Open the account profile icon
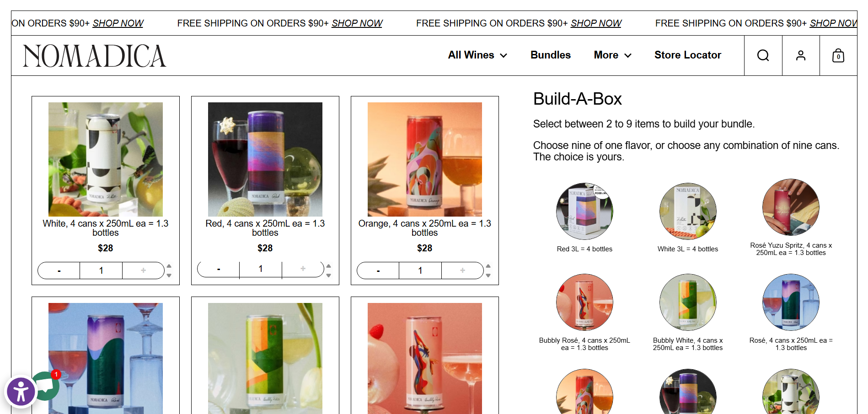Screen dimensions: 868x414 [800, 55]
